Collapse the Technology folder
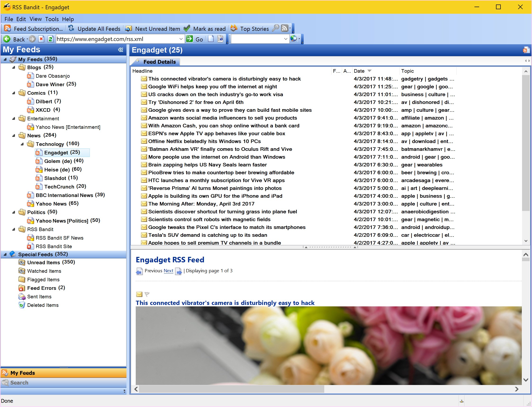Viewport: 532px width, 407px height. [22, 144]
